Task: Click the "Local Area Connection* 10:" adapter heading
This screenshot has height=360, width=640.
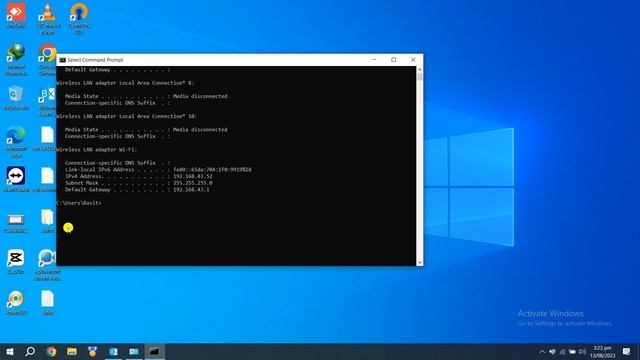Action: (x=127, y=116)
